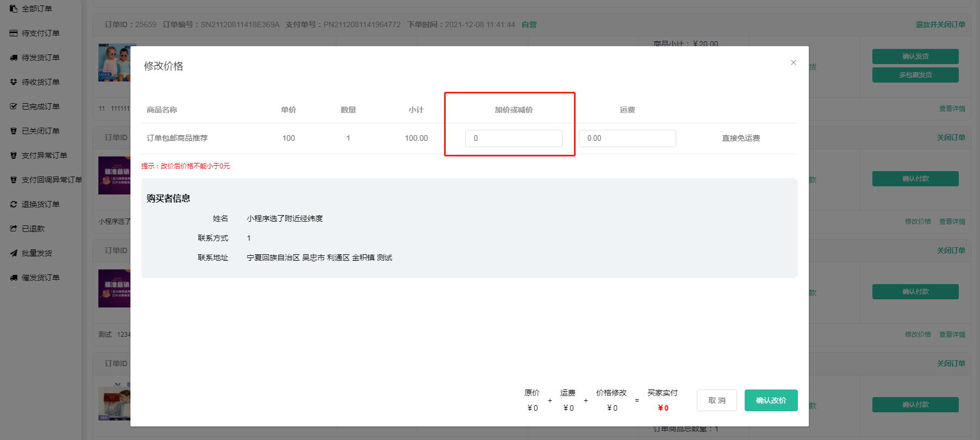Select the 待发货订单 truck icon
The width and height of the screenshot is (980, 440).
[14, 58]
